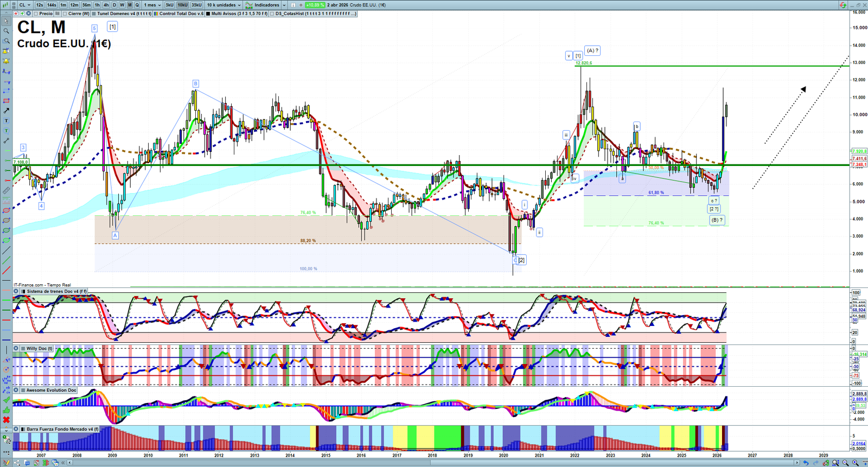Toggle the Precio checkbox
Image resolution: width=868 pixels, height=467 pixels.
[36, 14]
